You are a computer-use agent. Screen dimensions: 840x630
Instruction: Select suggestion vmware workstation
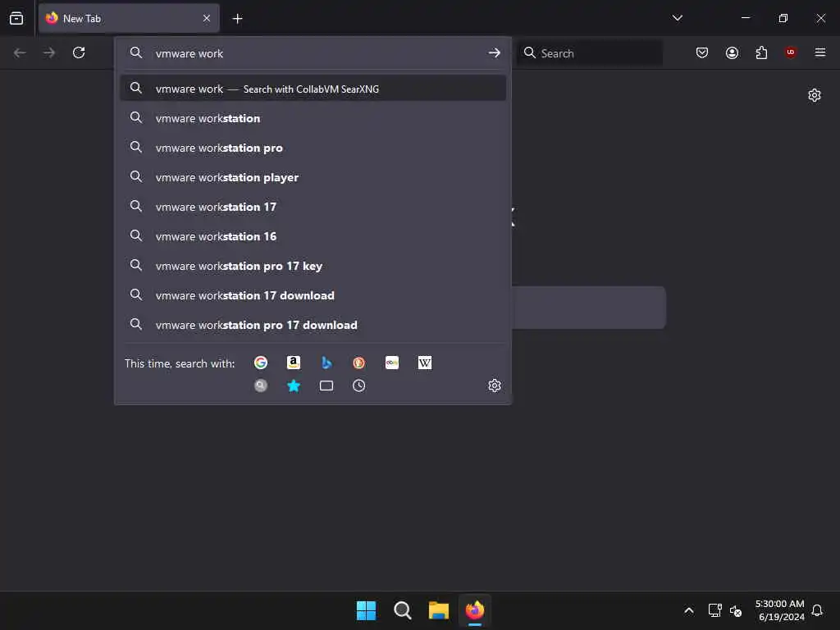pos(313,118)
